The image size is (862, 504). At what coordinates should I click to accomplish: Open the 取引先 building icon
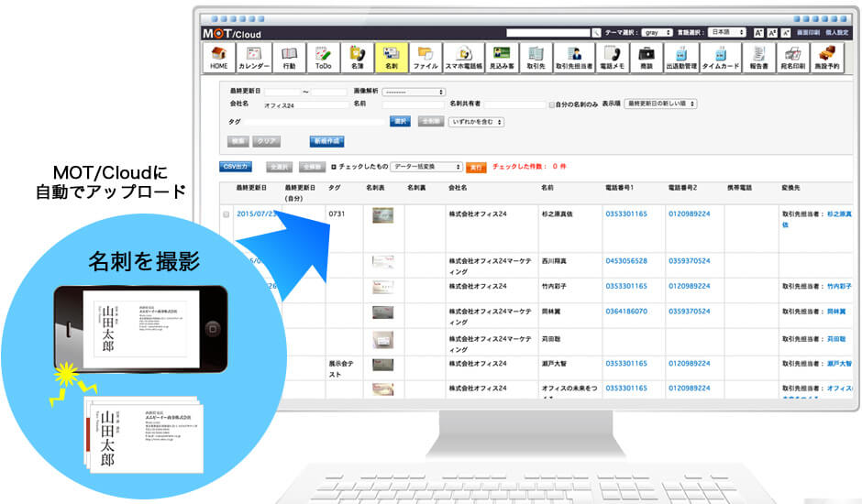(536, 57)
